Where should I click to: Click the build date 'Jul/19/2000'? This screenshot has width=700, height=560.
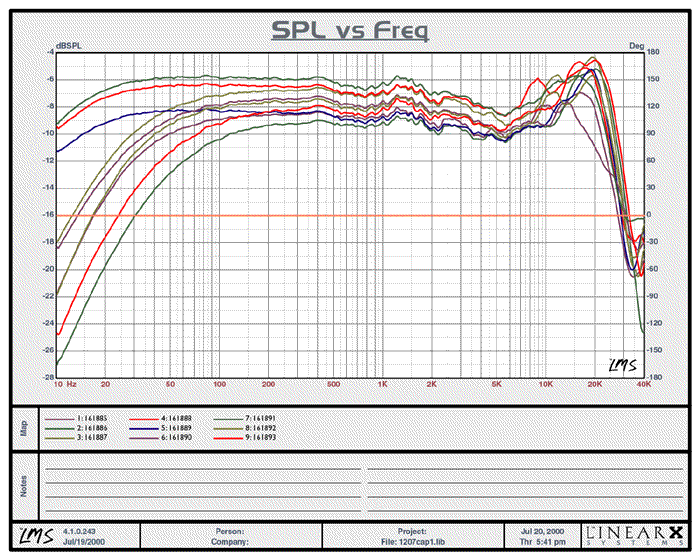coord(83,542)
